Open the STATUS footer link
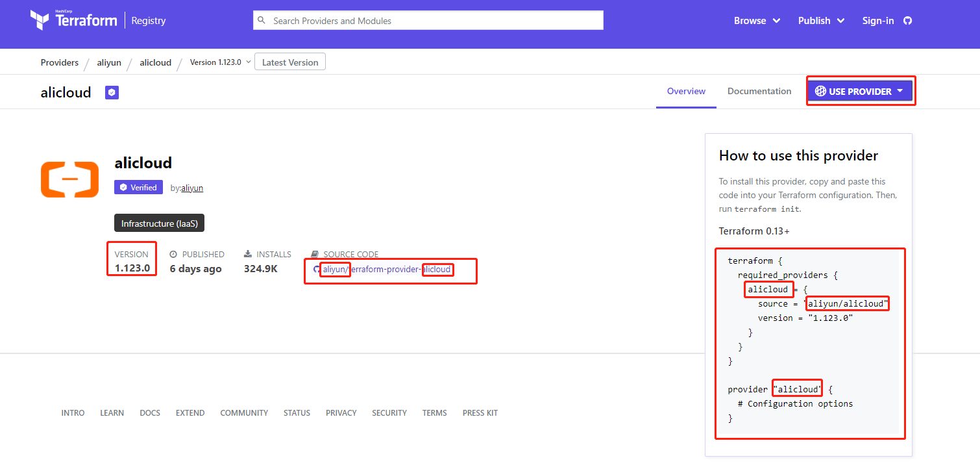This screenshot has height=469, width=980. (x=297, y=412)
